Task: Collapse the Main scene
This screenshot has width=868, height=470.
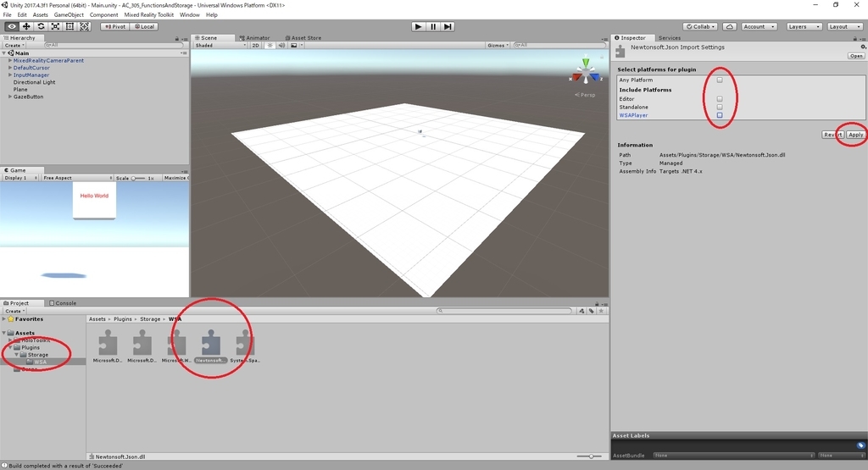Action: 4,53
